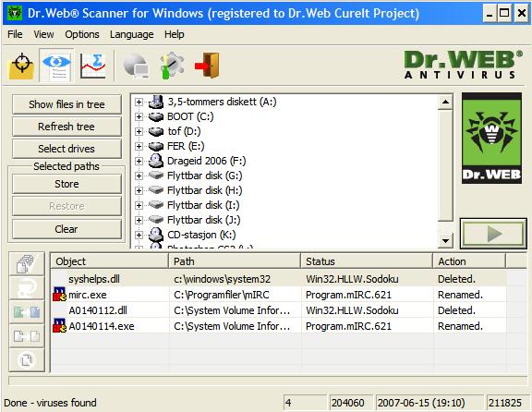Open the statistics chart toolbar icon

[x=92, y=66]
